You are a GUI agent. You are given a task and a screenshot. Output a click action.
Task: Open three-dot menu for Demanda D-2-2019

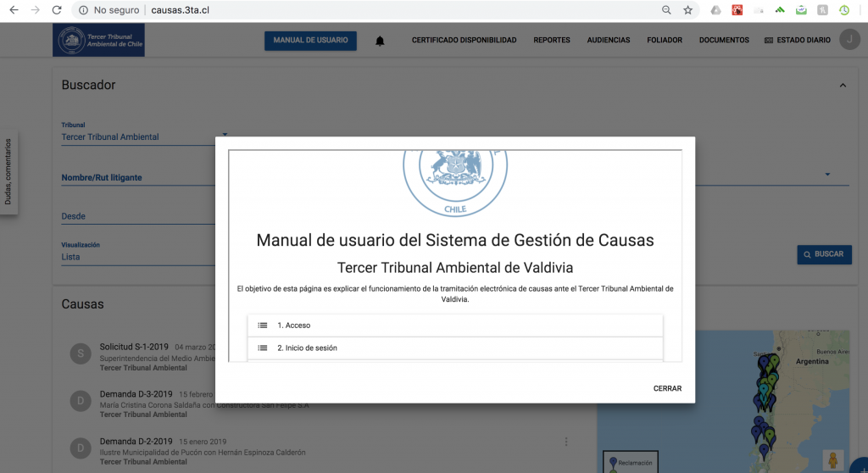[x=566, y=442]
